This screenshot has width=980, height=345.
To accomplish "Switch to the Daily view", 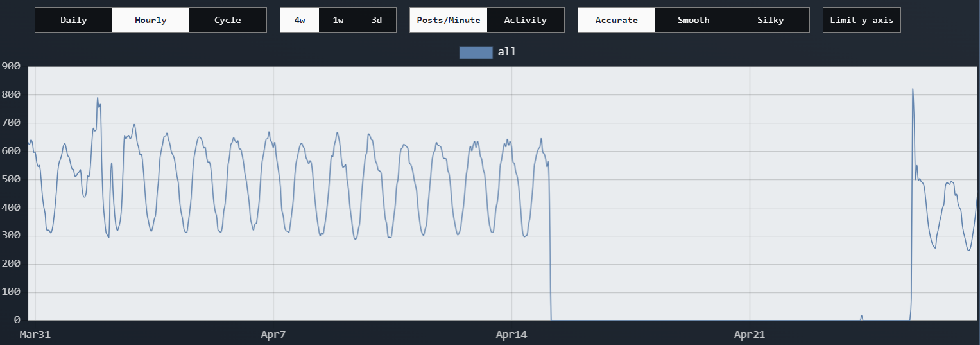I will tap(74, 20).
